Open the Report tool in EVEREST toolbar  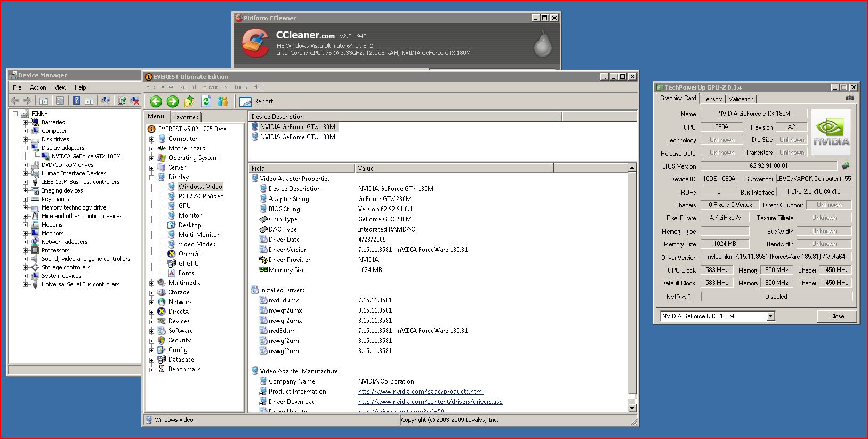click(256, 101)
